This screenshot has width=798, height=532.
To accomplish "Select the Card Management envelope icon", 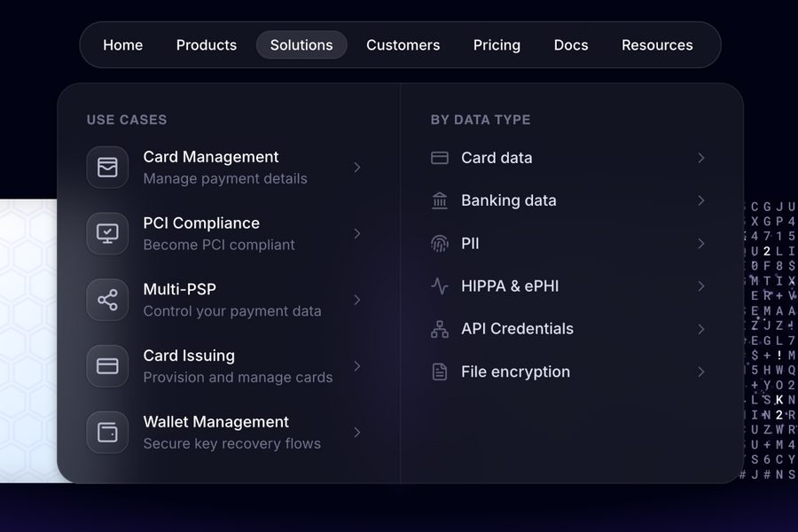I will click(106, 167).
